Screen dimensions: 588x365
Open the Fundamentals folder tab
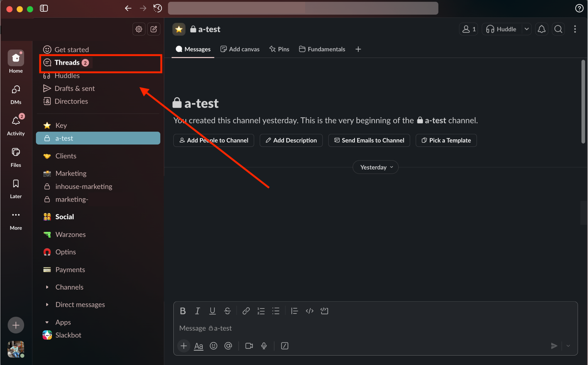click(322, 49)
